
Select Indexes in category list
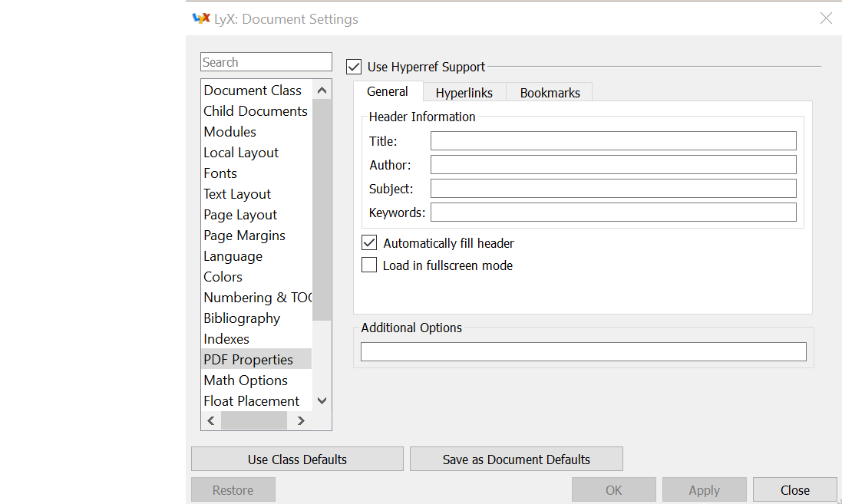tap(256, 338)
